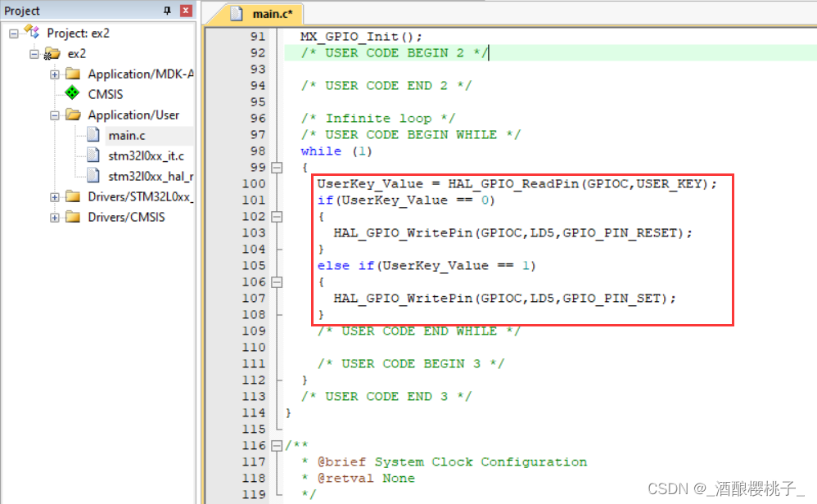The height and width of the screenshot is (504, 817).
Task: Select the Project: ex2 root label
Action: point(78,34)
